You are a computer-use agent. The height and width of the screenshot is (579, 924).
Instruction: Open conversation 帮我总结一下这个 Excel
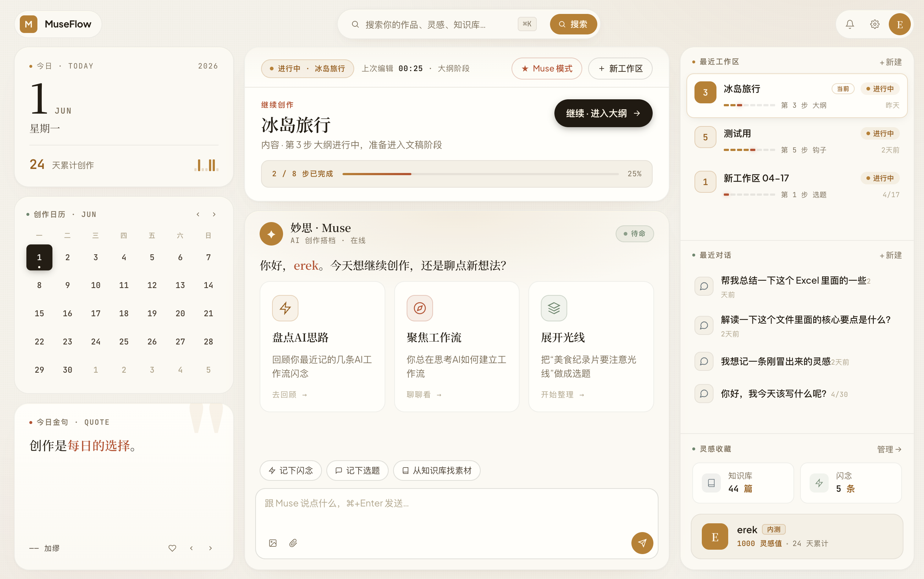pos(797,286)
